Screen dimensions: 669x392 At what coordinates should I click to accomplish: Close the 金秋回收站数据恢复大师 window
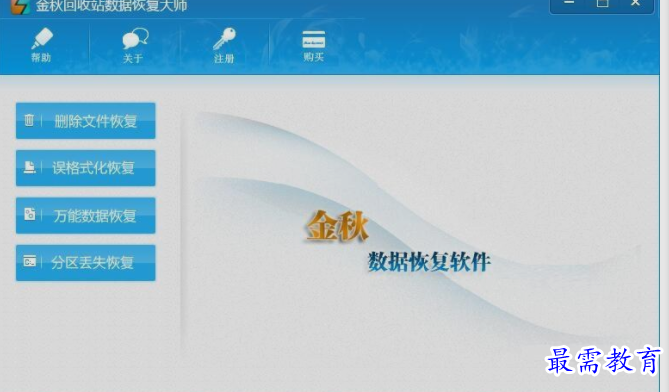635,4
